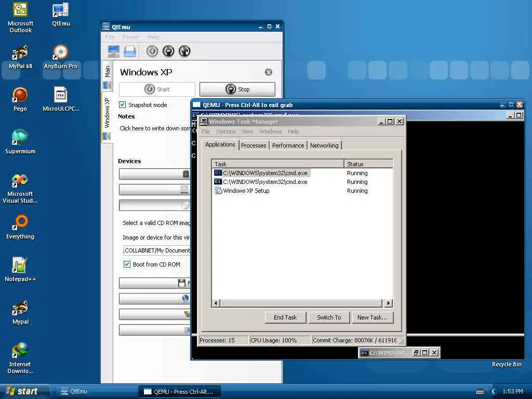The height and width of the screenshot is (399, 532).
Task: Expand the network globe device section
Action: [154, 299]
